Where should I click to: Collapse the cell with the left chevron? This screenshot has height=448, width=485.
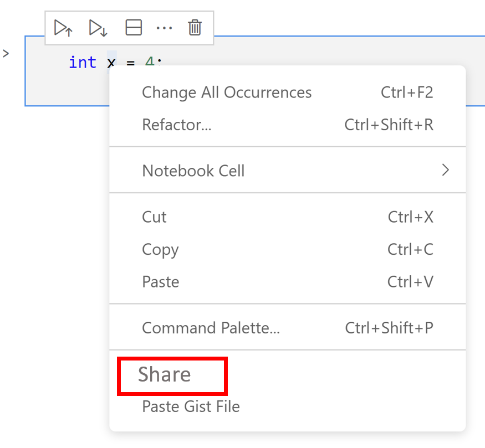click(6, 53)
